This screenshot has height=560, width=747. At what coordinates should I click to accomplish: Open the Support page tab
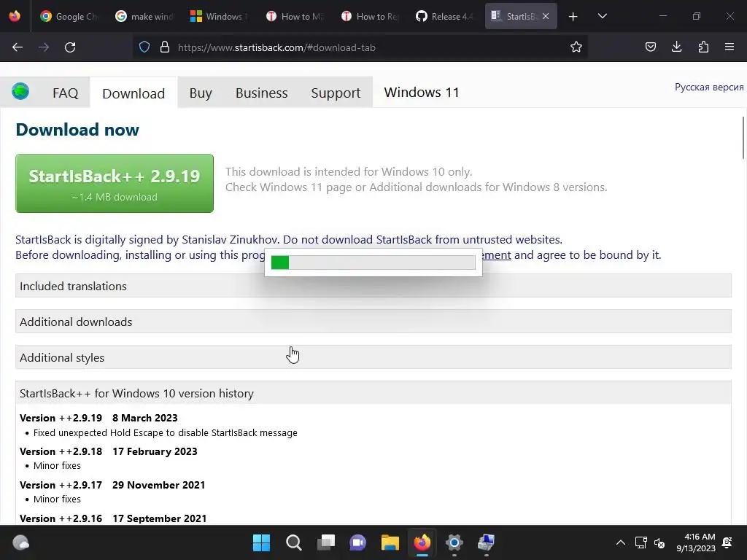coord(336,93)
